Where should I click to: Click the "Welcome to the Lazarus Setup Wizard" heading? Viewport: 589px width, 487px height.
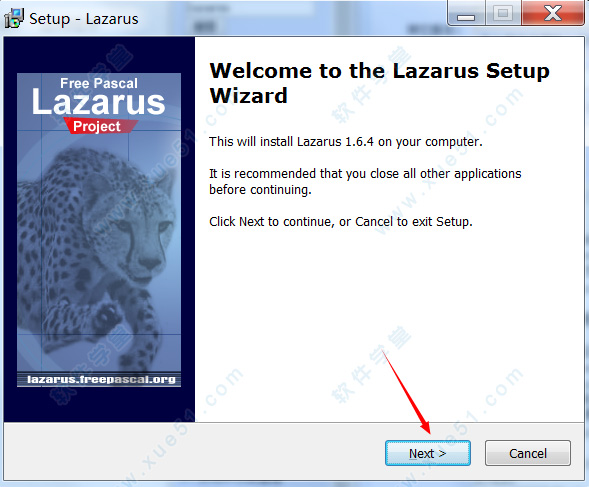pyautogui.click(x=379, y=83)
